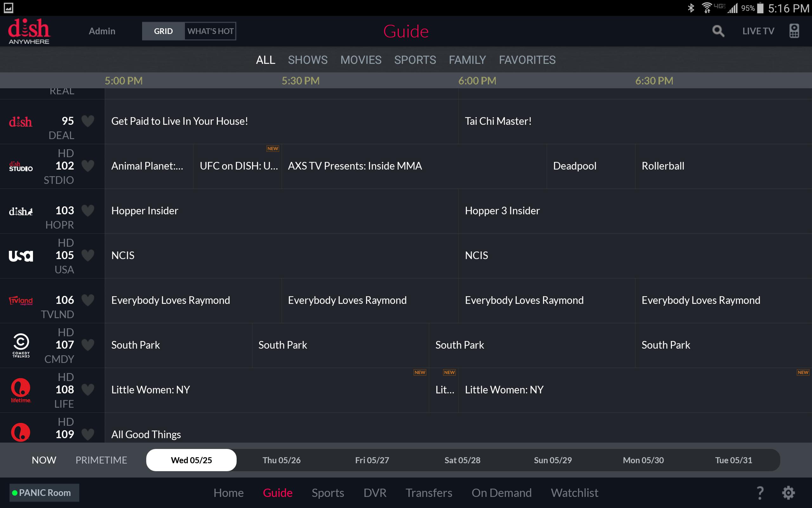Select the TV Land channel logo

21,300
